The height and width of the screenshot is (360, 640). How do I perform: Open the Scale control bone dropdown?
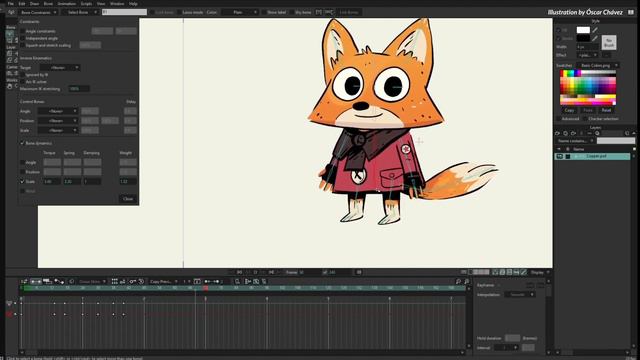coord(58,130)
